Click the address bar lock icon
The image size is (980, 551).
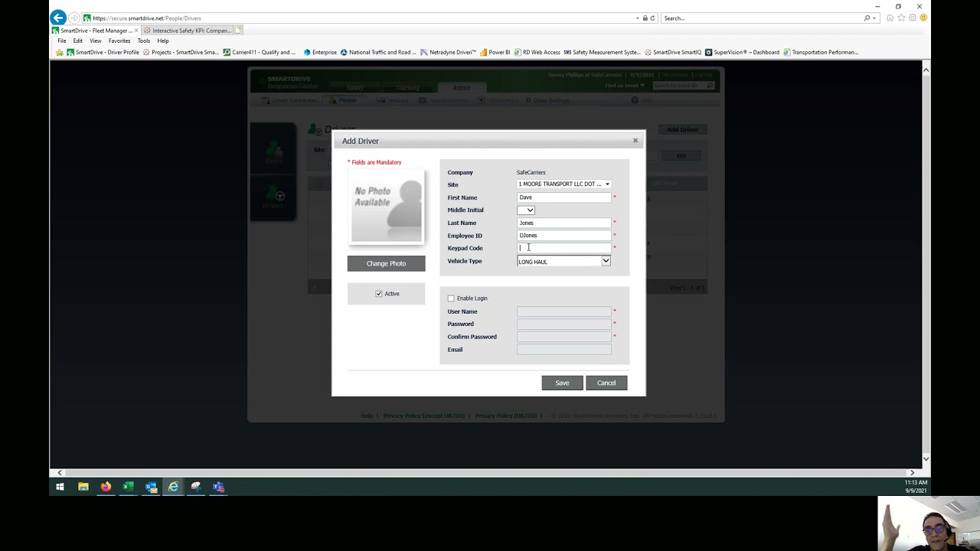(x=645, y=18)
